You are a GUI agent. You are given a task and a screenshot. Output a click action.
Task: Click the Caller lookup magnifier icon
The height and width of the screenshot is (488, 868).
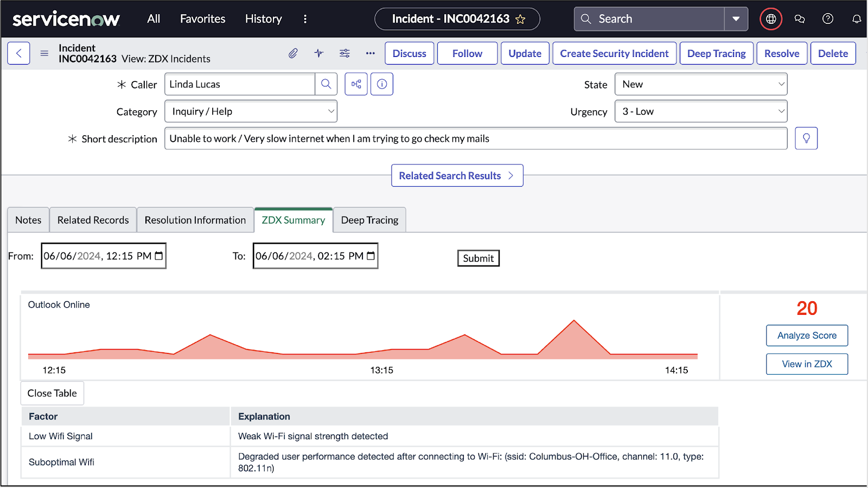326,84
